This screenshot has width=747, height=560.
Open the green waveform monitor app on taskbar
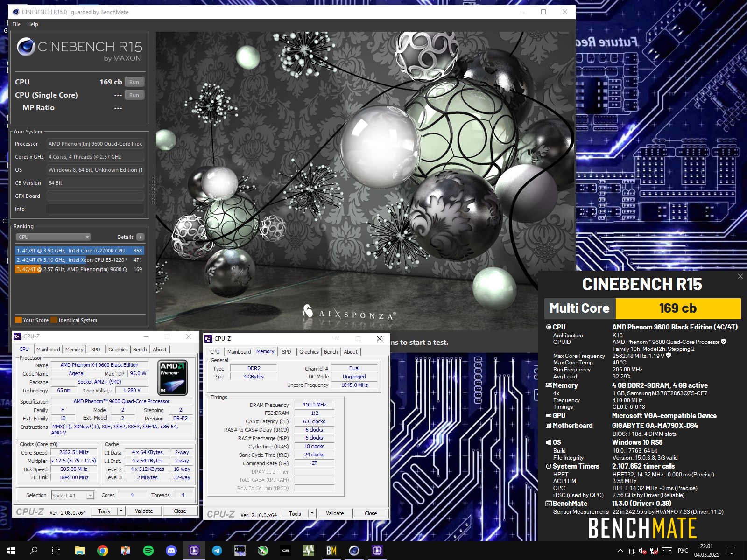coord(308,551)
